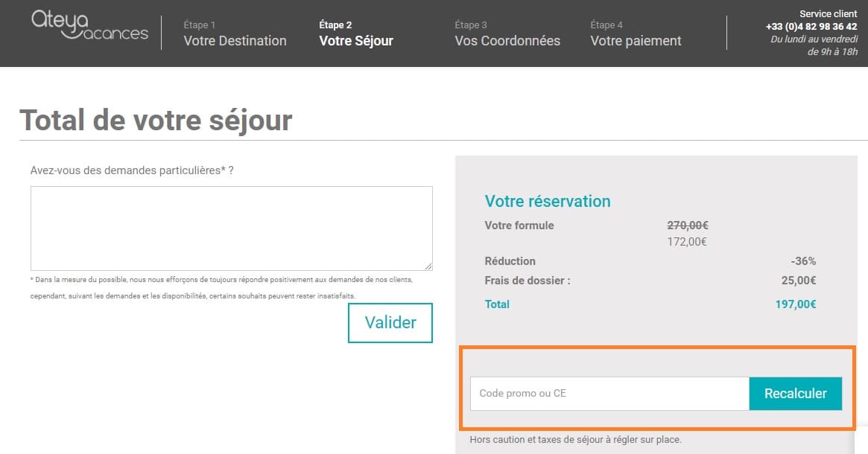Click the Total de votre séjour title
868x454 pixels.
point(156,120)
